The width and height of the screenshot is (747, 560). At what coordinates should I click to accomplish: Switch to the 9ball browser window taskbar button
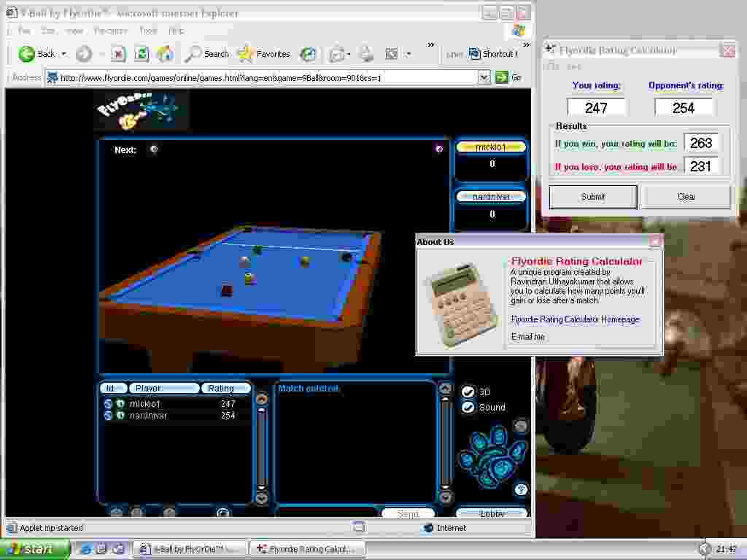pos(190,549)
